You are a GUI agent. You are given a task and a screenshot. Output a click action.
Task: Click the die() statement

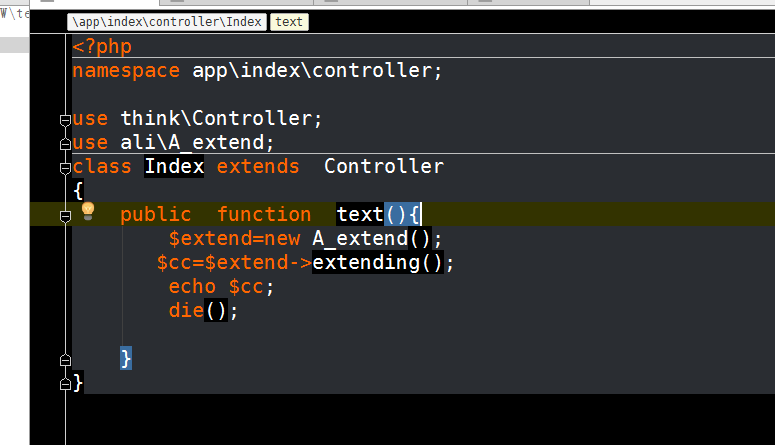[x=204, y=311]
